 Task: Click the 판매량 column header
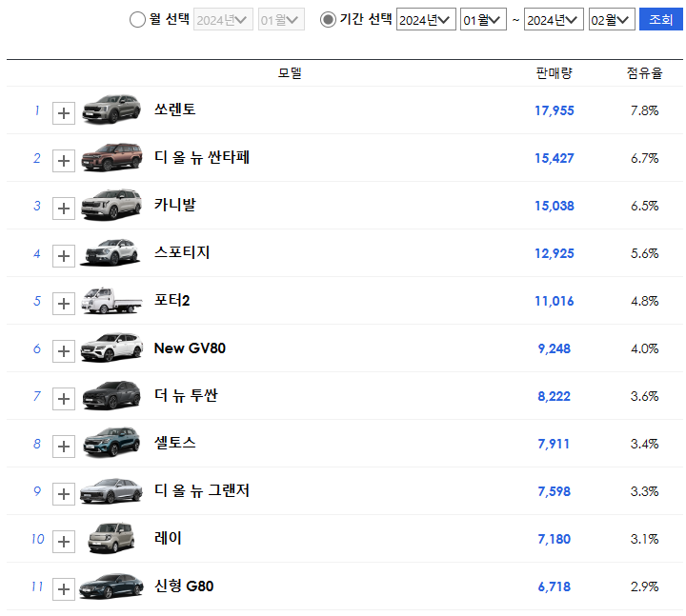coord(555,72)
